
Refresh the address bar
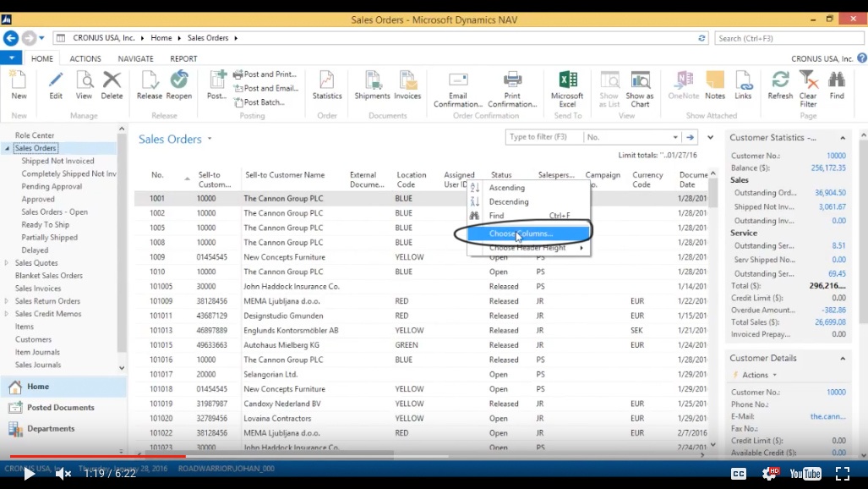701,38
